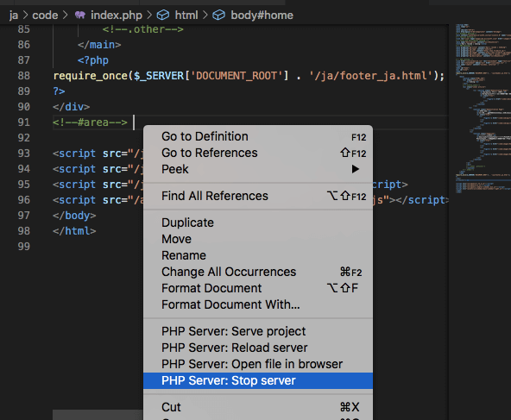Click line number 99 in the gutter
The image size is (511, 420).
click(x=24, y=247)
